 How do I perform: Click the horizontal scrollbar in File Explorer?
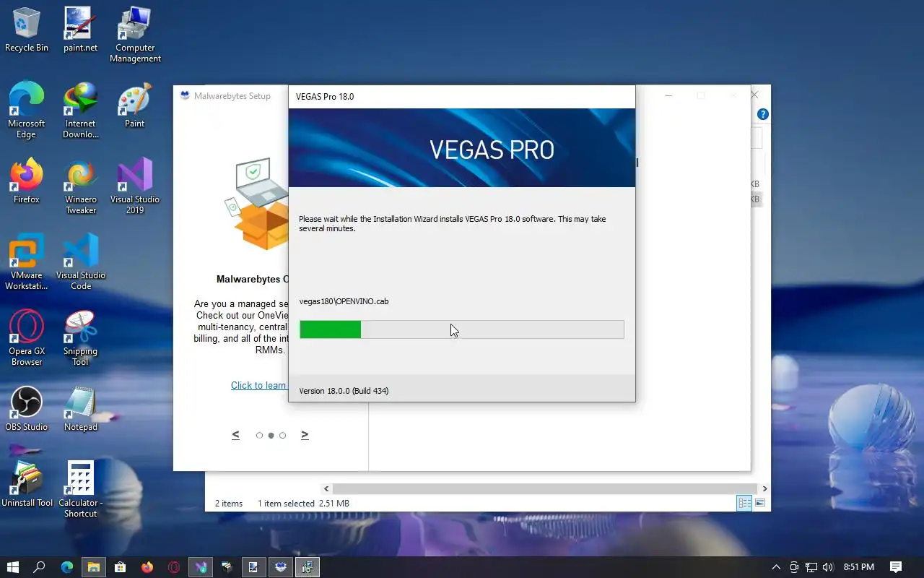pyautogui.click(x=545, y=489)
